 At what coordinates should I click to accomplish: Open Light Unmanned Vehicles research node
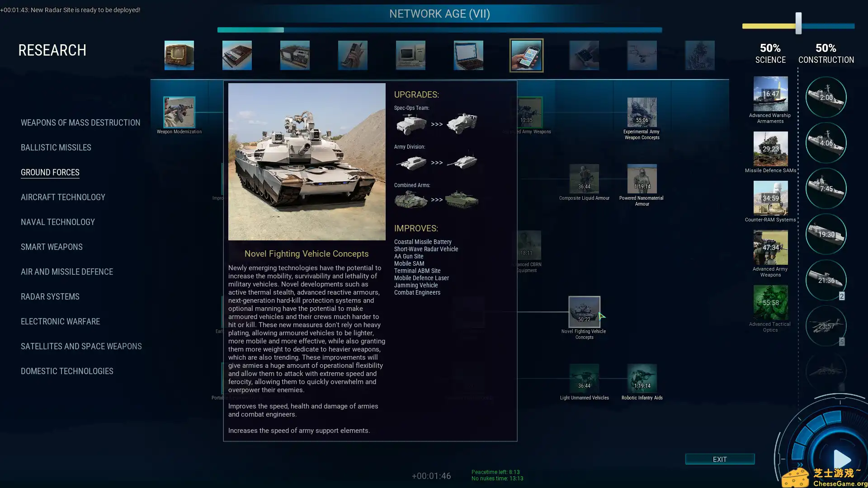[x=584, y=379]
